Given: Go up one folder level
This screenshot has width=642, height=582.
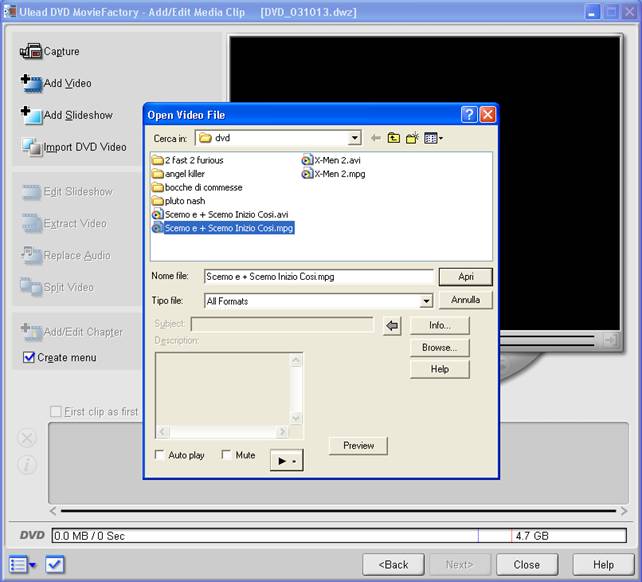Looking at the screenshot, I should tap(394, 138).
